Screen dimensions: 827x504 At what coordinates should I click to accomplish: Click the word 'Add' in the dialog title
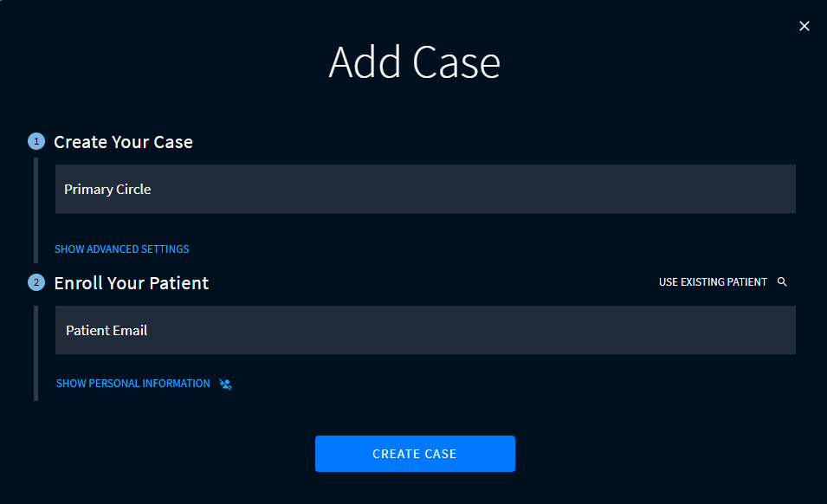(x=365, y=62)
